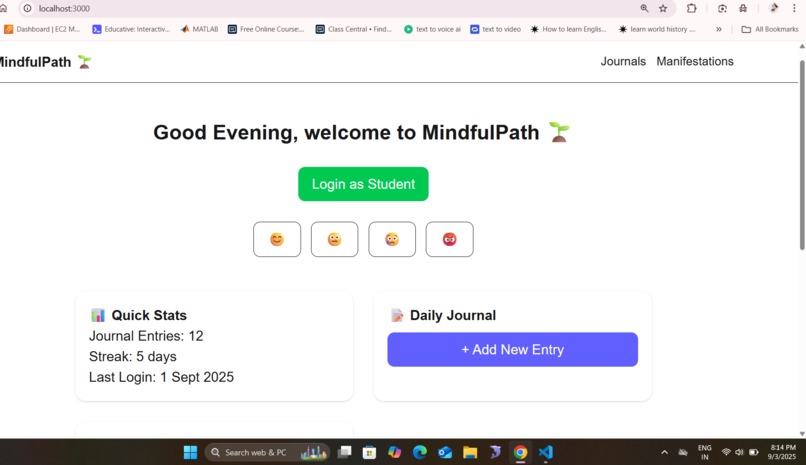Select the sad worried mood emoji

click(x=392, y=239)
